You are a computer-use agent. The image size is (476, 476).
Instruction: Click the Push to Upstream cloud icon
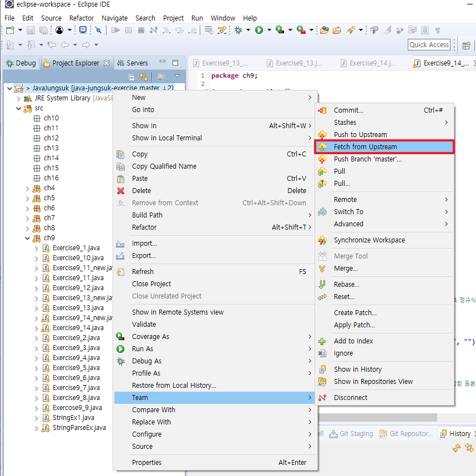[322, 135]
